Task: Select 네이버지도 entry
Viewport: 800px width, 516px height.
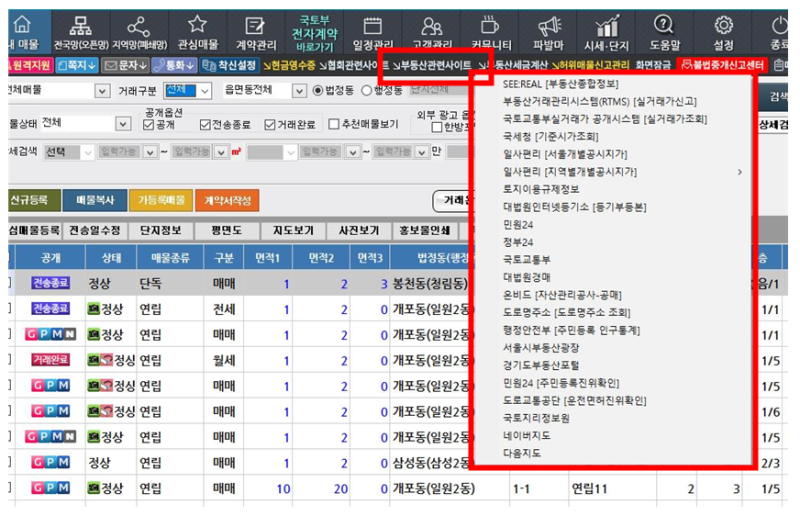Action: point(527,435)
